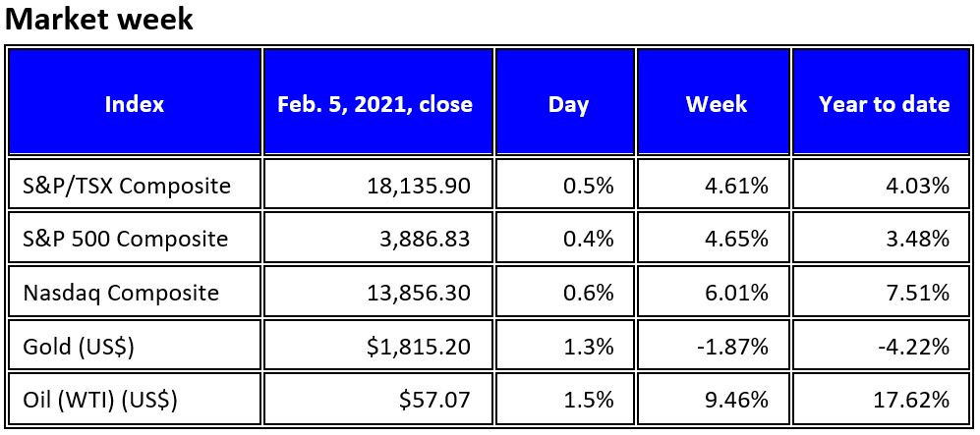Click the Feb. 5, 2021, close header
The height and width of the screenshot is (435, 980).
click(x=375, y=104)
